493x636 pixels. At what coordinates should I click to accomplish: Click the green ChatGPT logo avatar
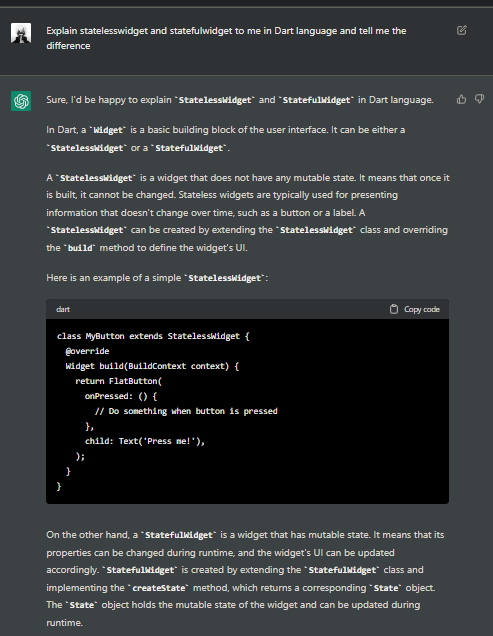[21, 101]
